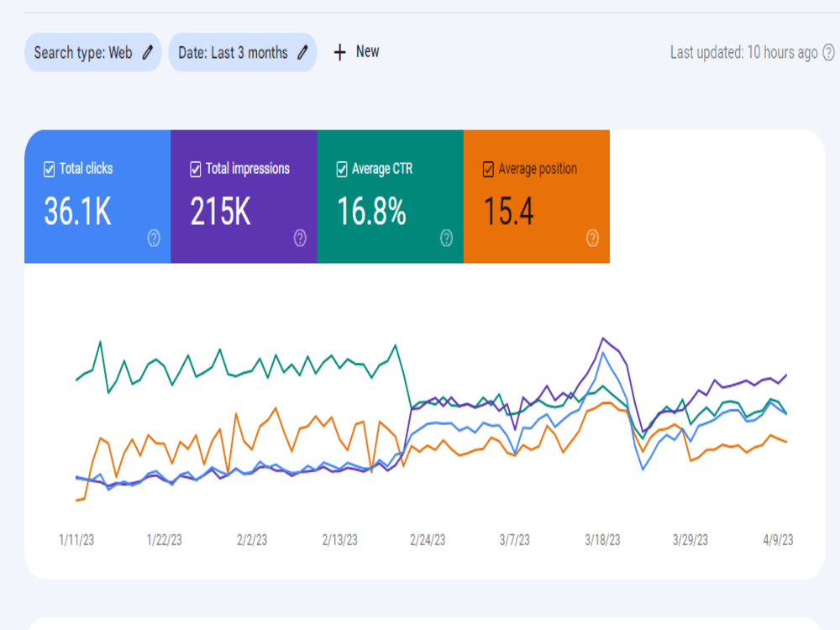
Task: Uncheck the Total impressions checkbox
Action: pyautogui.click(x=196, y=170)
